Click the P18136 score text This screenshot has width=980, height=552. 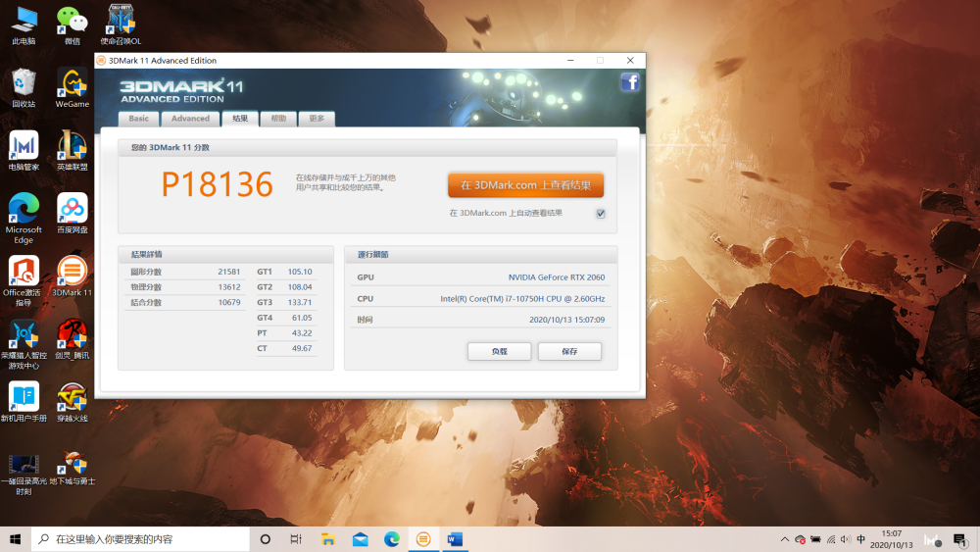click(x=218, y=184)
